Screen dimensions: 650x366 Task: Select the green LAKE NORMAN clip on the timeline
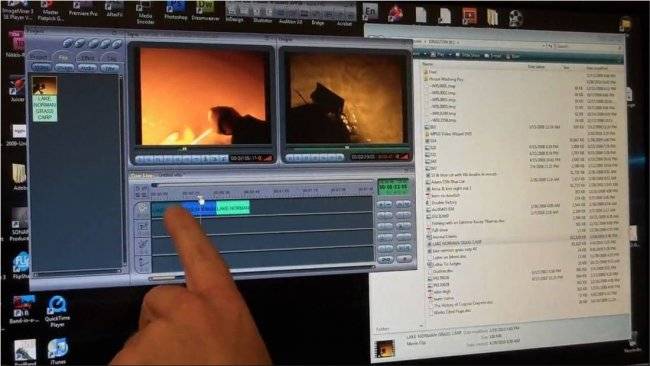[x=233, y=208]
